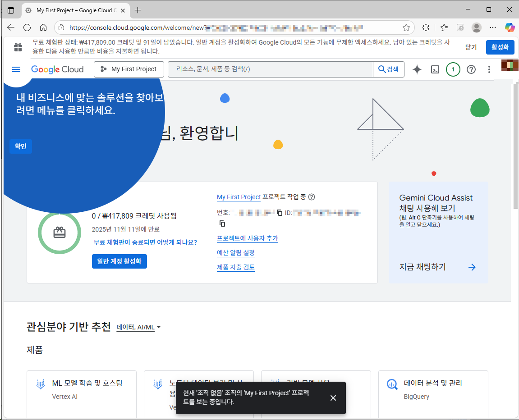The height and width of the screenshot is (420, 519).
Task: Click 일반 계정 활성화 button
Action: pos(119,261)
